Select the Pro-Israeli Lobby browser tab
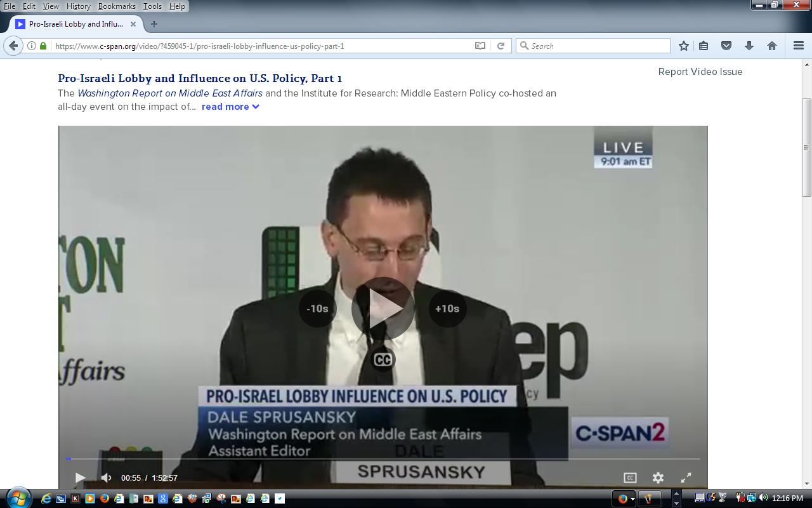 pos(76,24)
